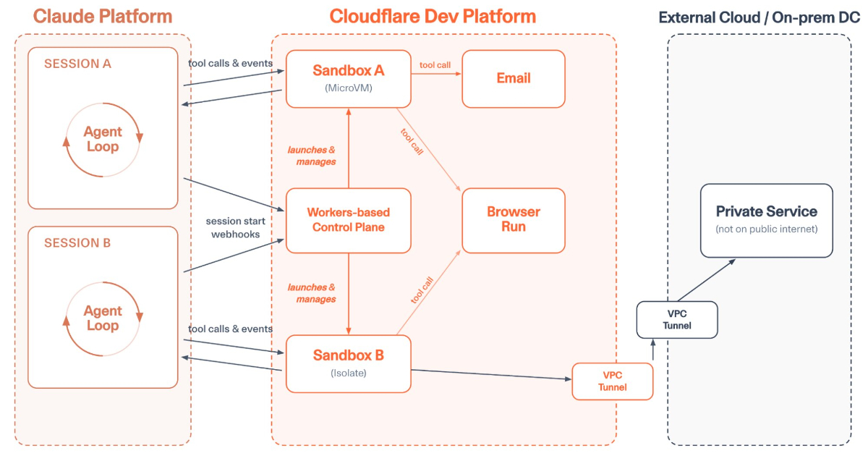Viewport: 868px width, 456px height.
Task: Click the External Cloud / On-prem DC heading
Action: point(759,17)
